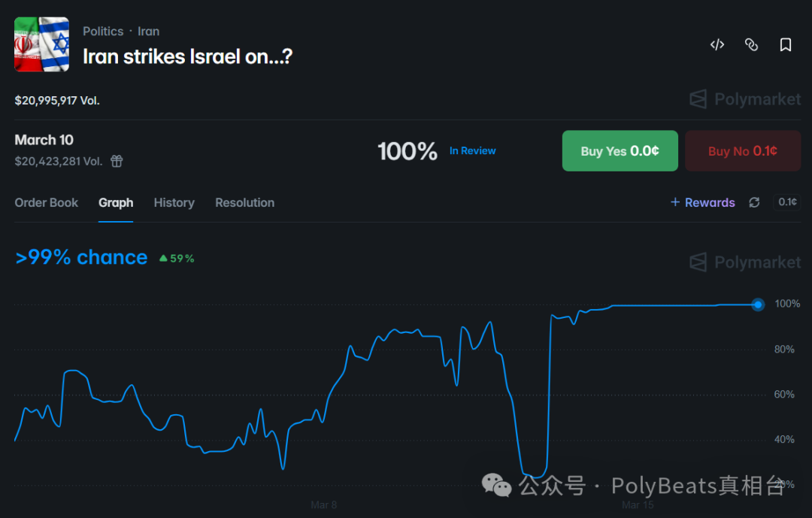Select the Graph tab
The image size is (812, 518).
tap(116, 202)
